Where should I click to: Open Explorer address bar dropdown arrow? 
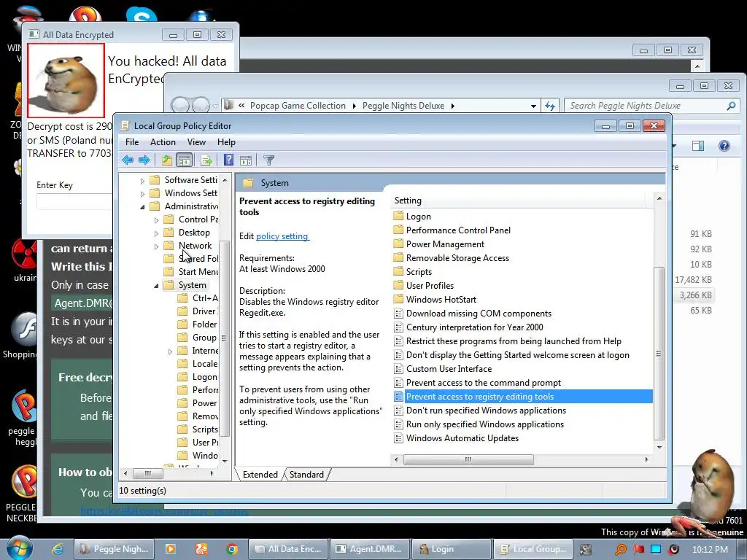click(533, 106)
